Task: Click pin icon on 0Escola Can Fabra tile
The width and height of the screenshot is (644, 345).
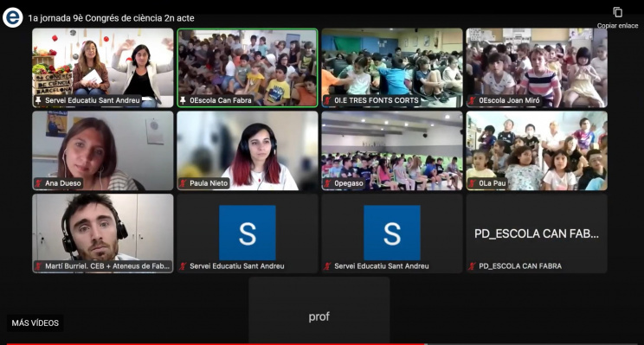Action: coord(183,100)
